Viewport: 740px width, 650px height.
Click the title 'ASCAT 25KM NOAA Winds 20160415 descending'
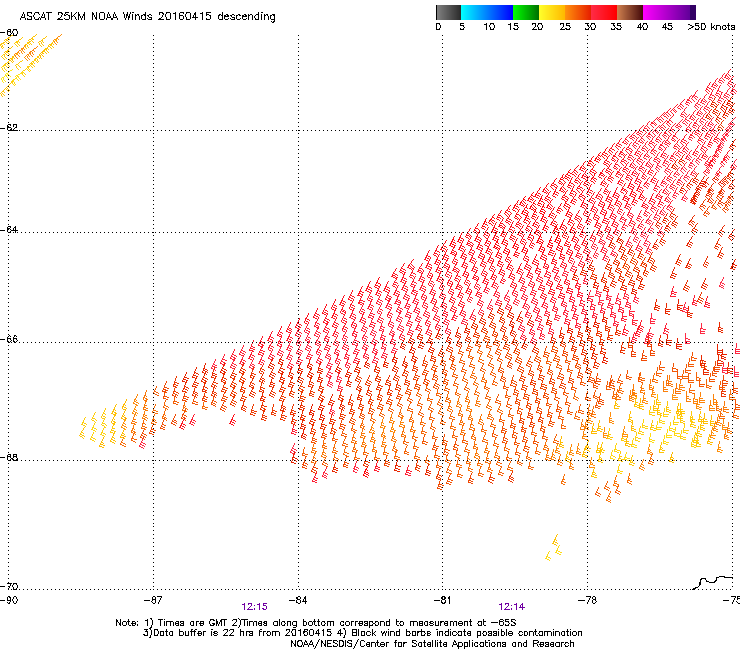pos(147,17)
